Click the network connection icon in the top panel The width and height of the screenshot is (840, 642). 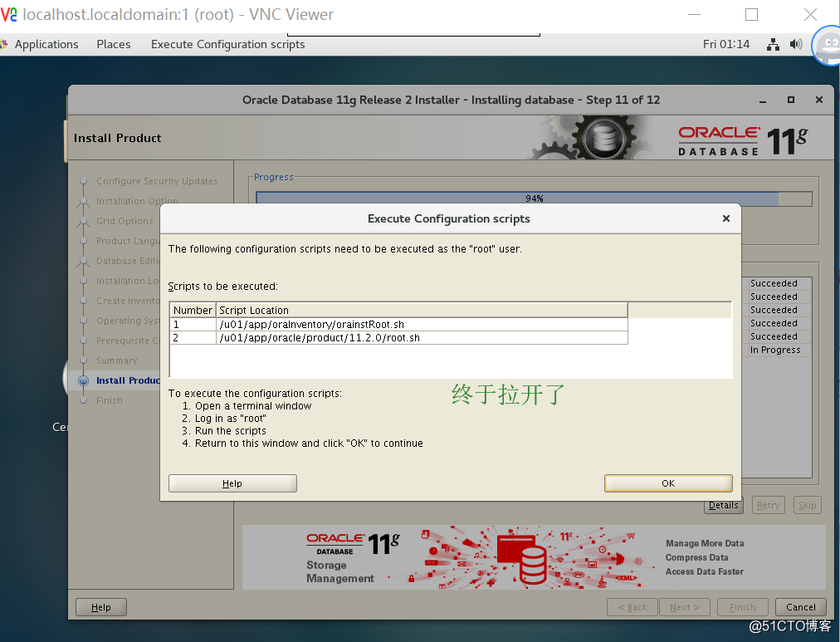pos(773,45)
